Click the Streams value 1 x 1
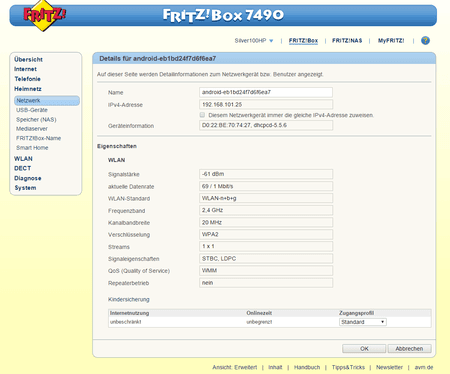 [x=266, y=247]
